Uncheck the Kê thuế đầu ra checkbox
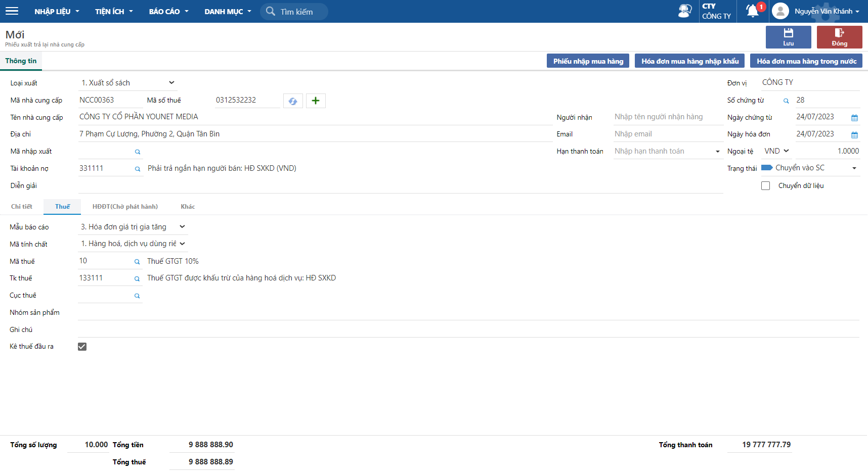This screenshot has width=868, height=475. 82,347
